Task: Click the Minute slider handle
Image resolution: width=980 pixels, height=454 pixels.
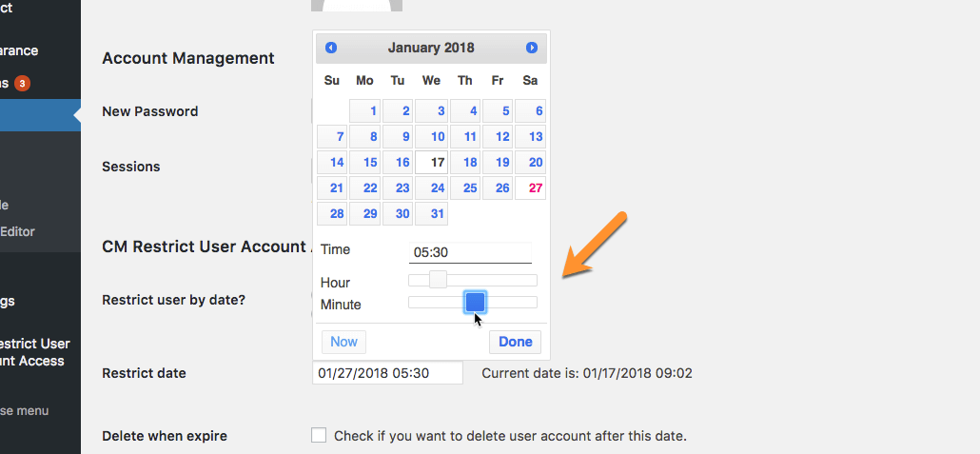Action: (x=476, y=303)
